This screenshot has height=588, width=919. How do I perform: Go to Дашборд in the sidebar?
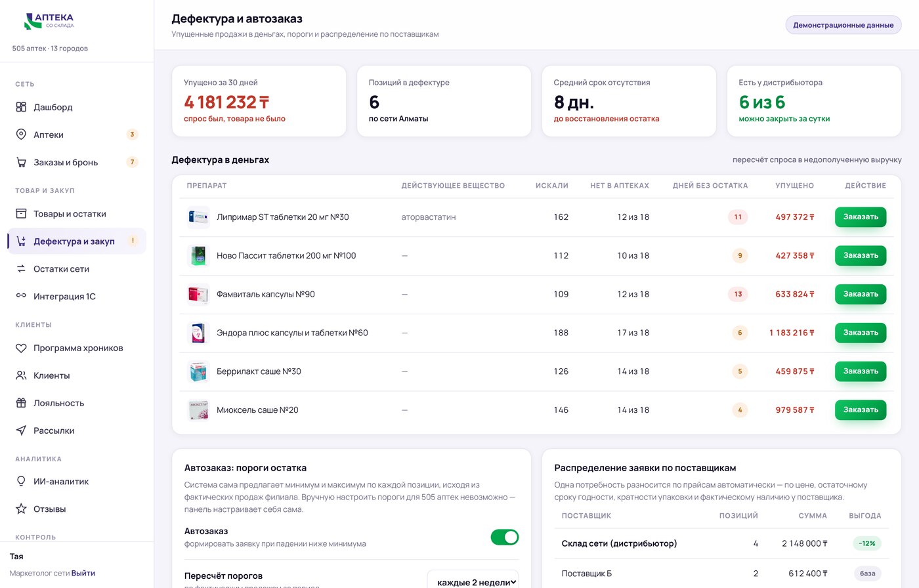coord(77,107)
